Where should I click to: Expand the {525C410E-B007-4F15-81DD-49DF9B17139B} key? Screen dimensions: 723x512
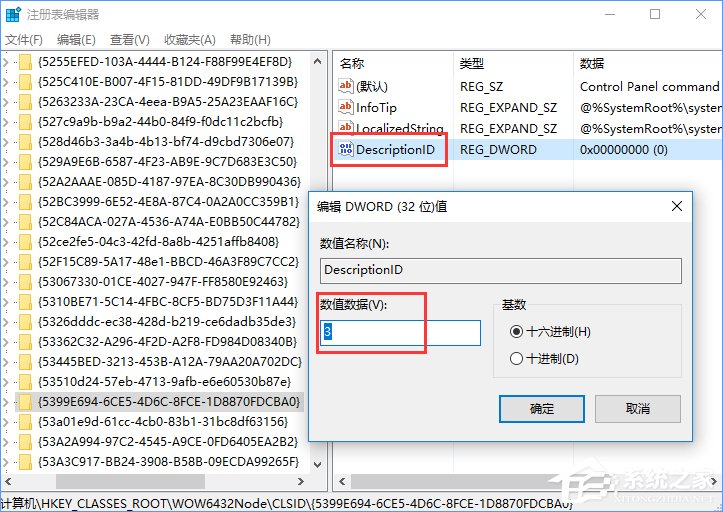coord(6,82)
